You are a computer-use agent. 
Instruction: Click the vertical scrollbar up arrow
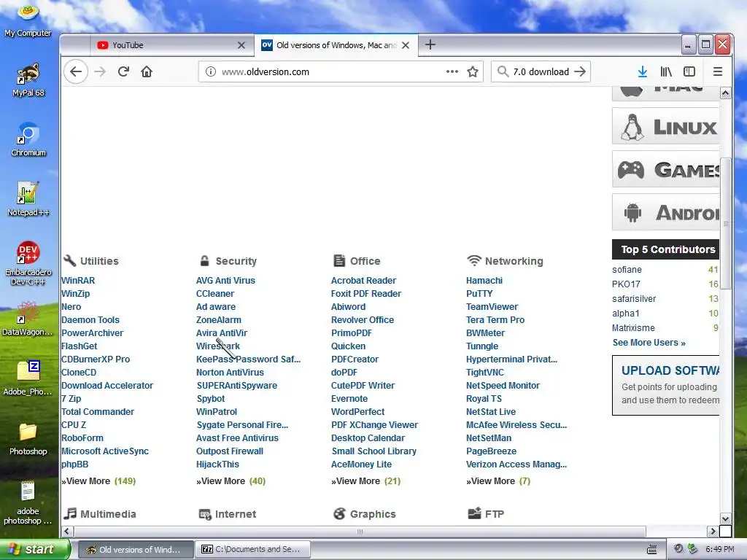click(x=725, y=93)
